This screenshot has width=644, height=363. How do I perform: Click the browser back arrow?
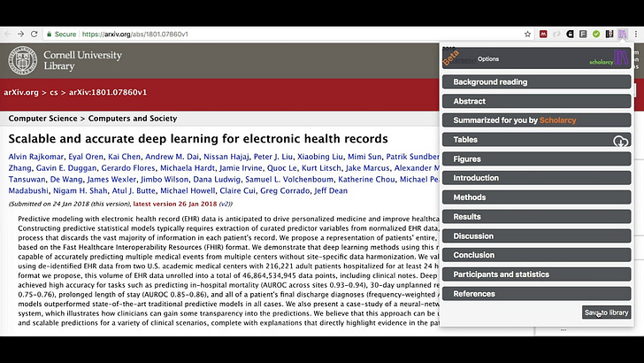pyautogui.click(x=8, y=35)
